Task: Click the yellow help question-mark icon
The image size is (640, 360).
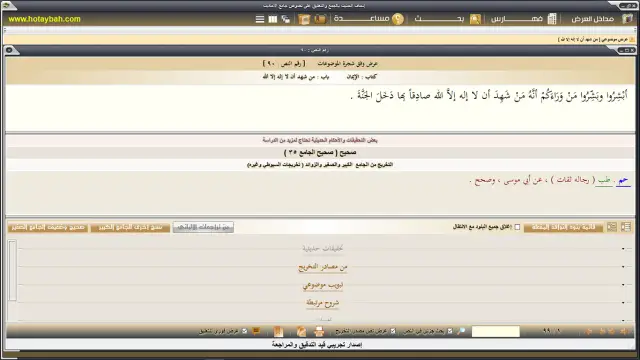Action: point(398,19)
